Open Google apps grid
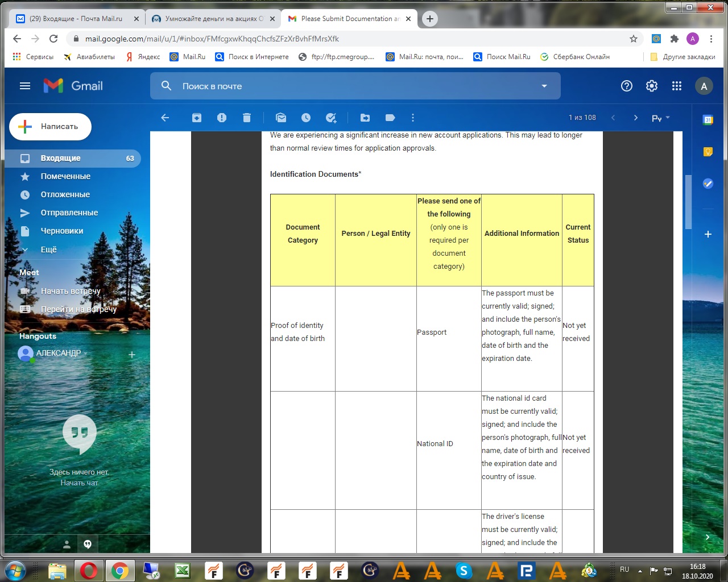 point(677,86)
